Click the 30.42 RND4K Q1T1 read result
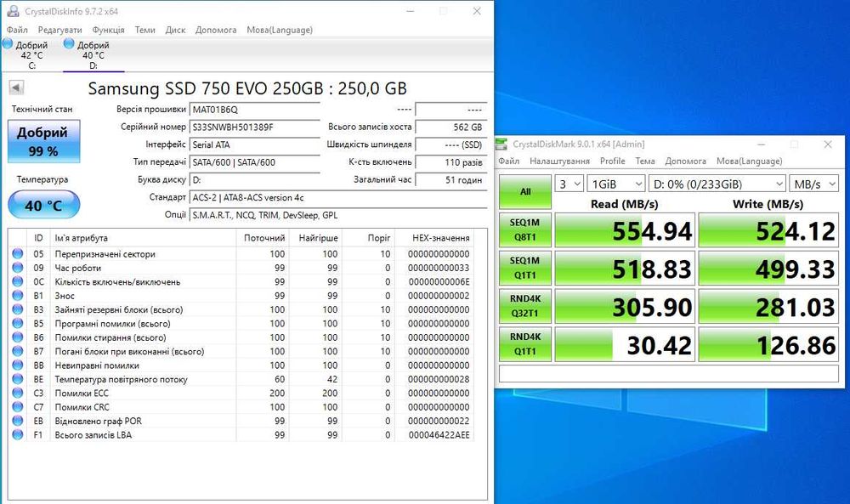The image size is (850, 504). point(625,344)
